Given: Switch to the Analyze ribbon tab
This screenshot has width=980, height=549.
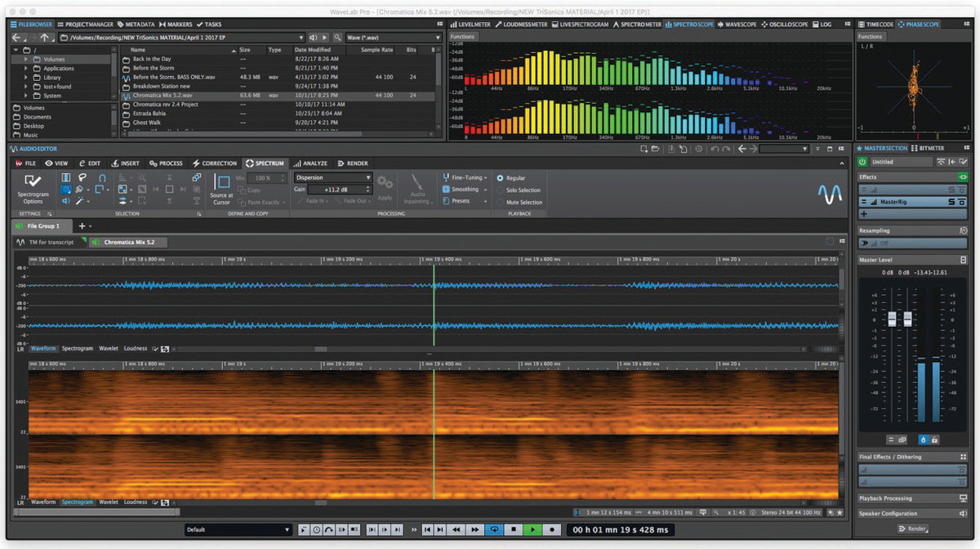Looking at the screenshot, I should click(x=310, y=163).
